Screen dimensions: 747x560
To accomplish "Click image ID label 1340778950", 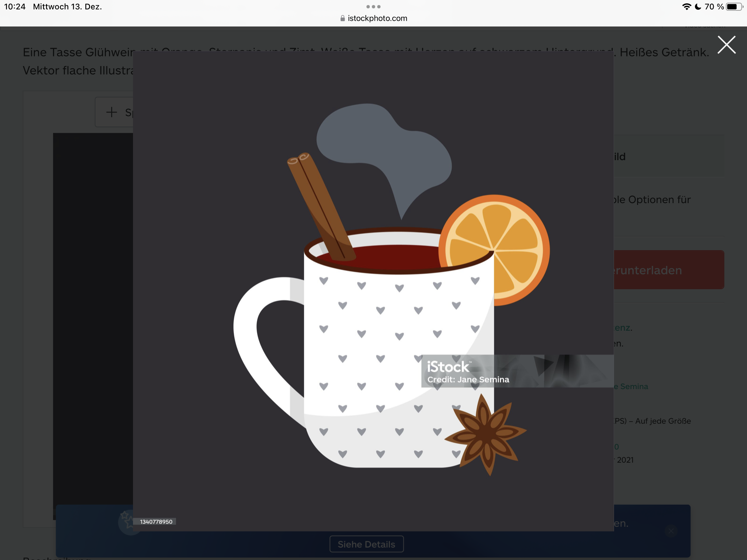I will coord(156,521).
